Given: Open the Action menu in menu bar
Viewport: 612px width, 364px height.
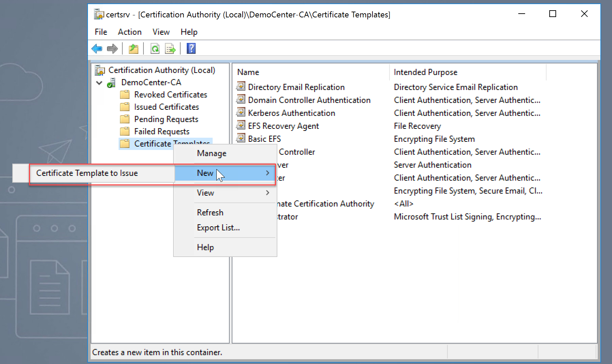Looking at the screenshot, I should (x=129, y=32).
